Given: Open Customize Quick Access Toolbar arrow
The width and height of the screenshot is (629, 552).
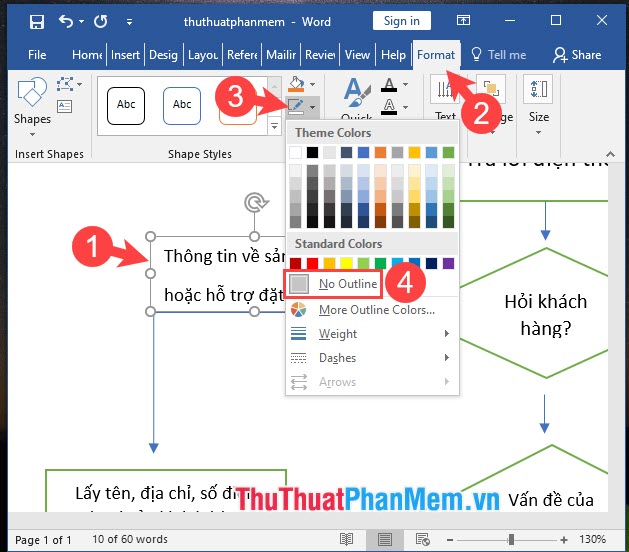Looking at the screenshot, I should coord(129,22).
